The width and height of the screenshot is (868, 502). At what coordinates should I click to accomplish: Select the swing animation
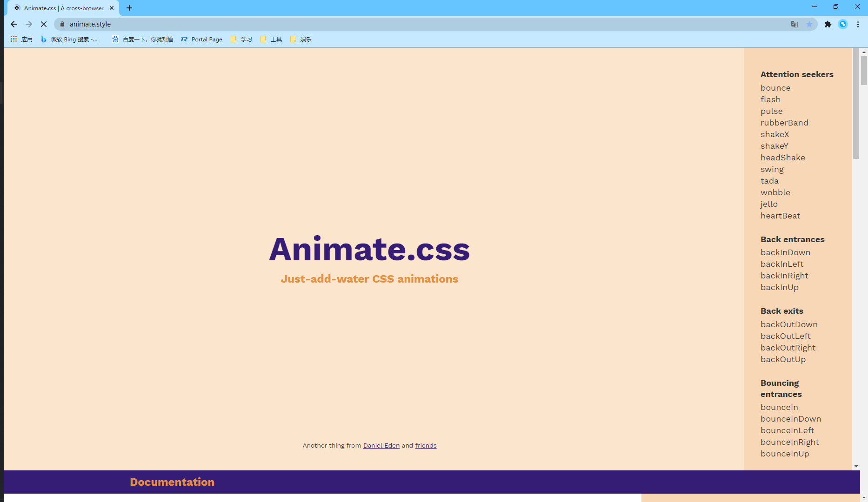tap(772, 169)
